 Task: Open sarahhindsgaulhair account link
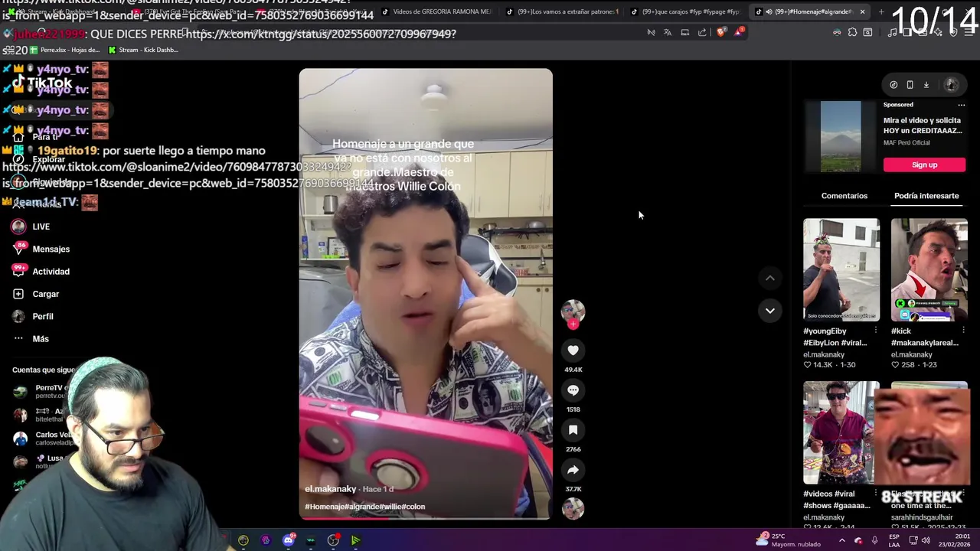(922, 517)
